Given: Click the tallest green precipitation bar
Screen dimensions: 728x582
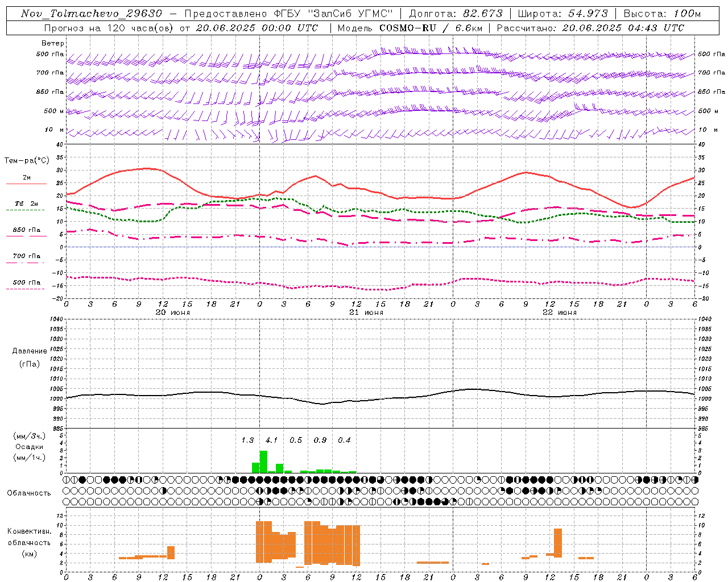Looking at the screenshot, I should 263,462.
